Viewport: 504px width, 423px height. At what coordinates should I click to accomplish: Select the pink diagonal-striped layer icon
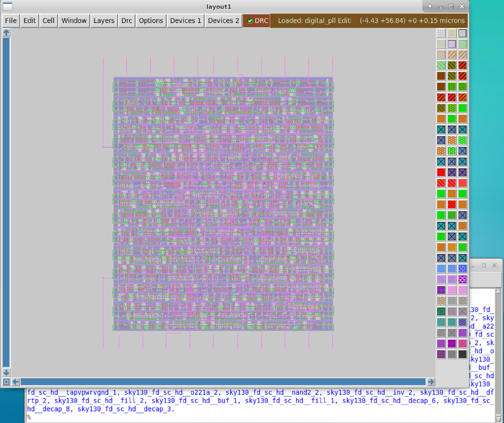(462, 290)
